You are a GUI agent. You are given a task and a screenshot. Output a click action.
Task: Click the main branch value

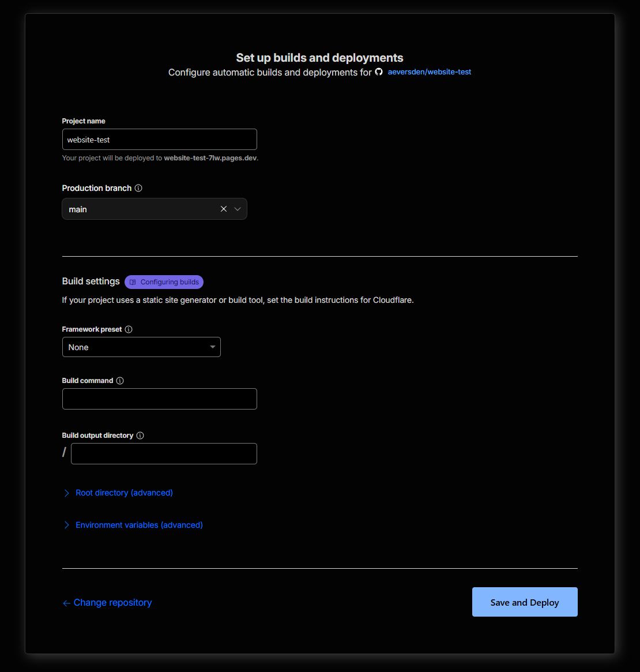point(78,209)
